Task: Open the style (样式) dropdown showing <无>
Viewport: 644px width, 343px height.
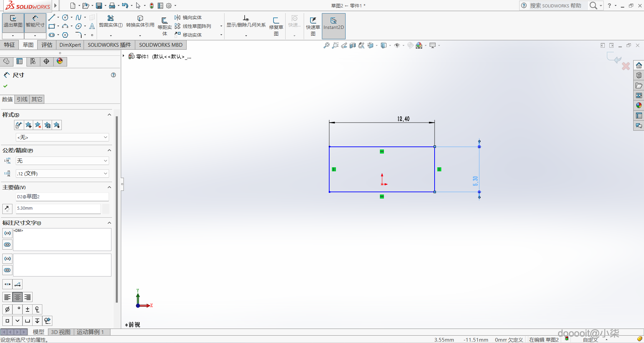Action: point(62,137)
